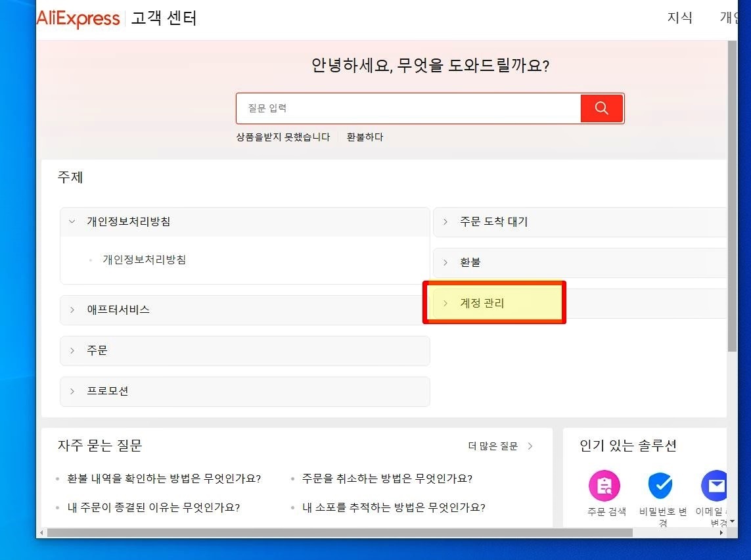Viewport: 751px width, 560px height.
Task: Expand the 애프터서비스 topic
Action: 244,310
